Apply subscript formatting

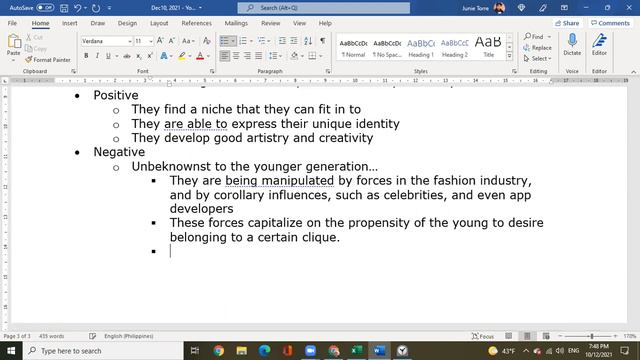tap(139, 56)
